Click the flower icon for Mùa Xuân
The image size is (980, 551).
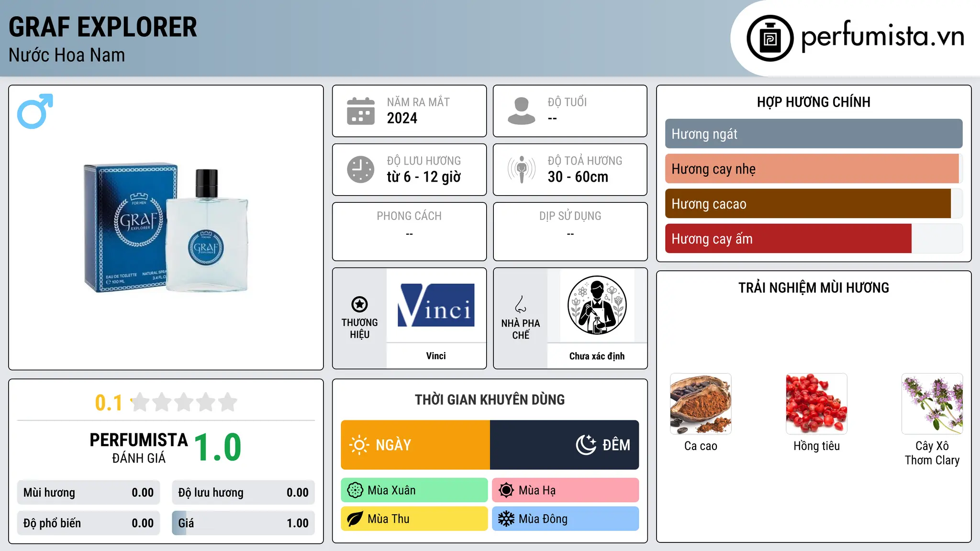point(355,490)
